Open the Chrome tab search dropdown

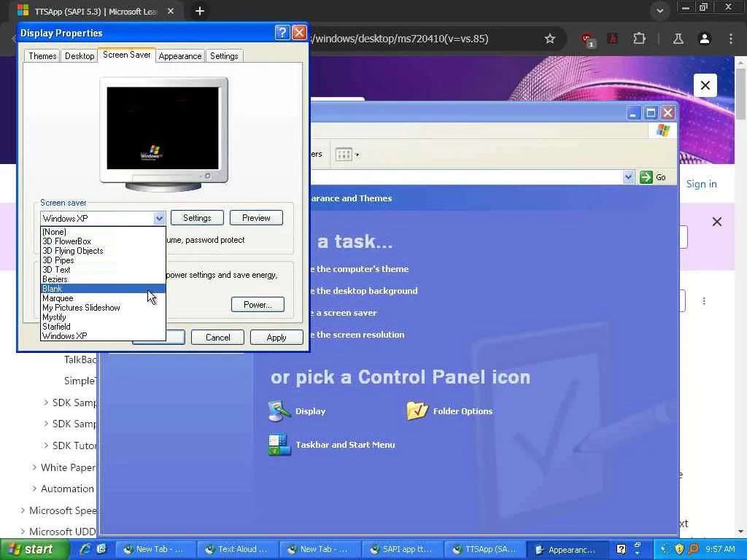click(x=659, y=11)
